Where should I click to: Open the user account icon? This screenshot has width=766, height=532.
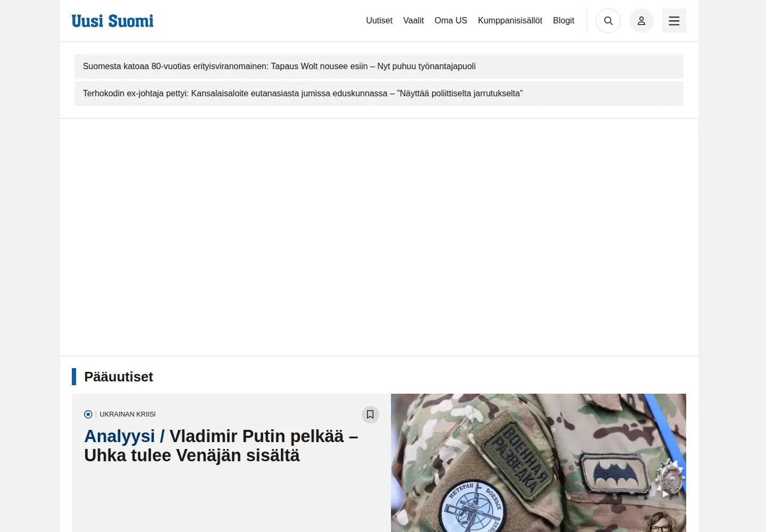click(x=642, y=21)
